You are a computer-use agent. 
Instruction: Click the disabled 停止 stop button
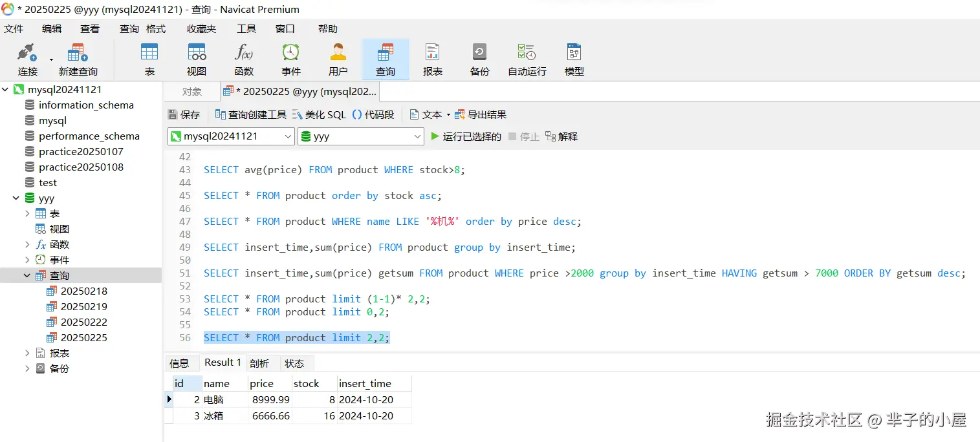[524, 136]
